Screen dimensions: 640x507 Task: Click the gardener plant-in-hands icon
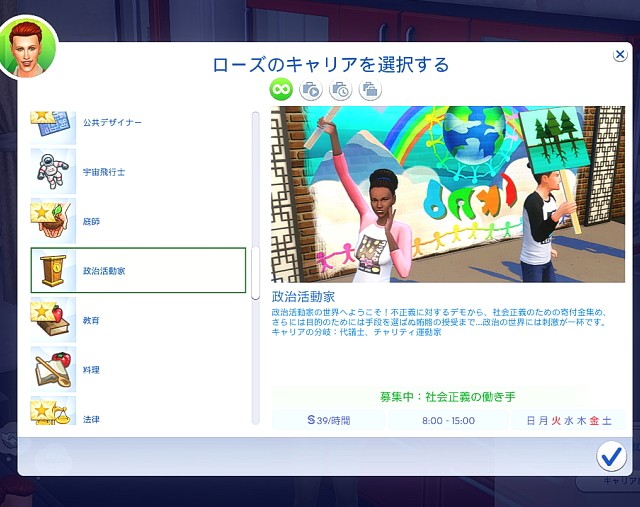click(53, 221)
